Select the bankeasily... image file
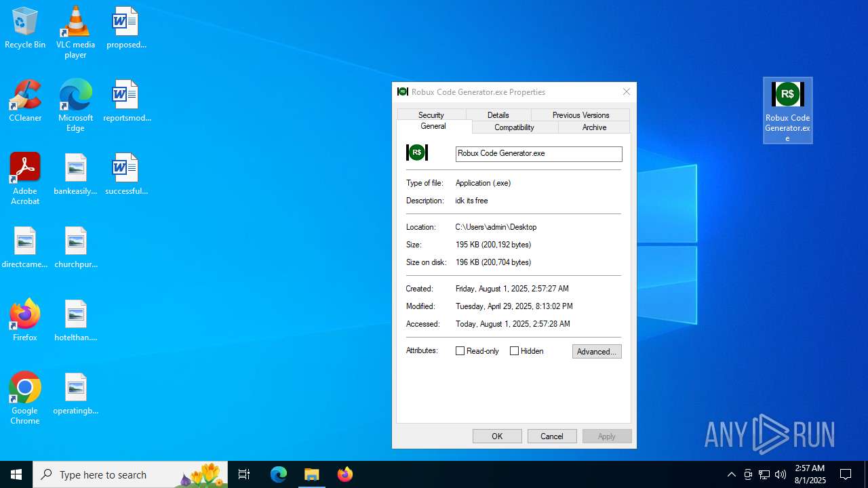 [x=75, y=175]
